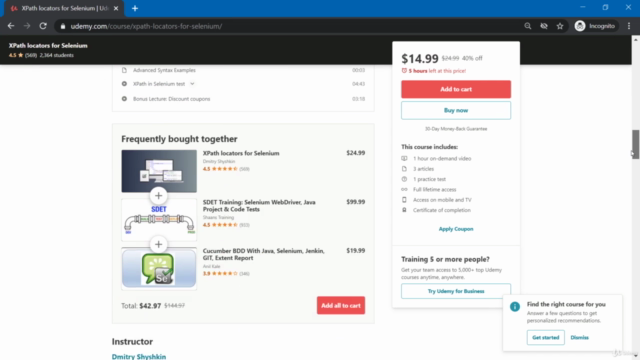The height and width of the screenshot is (360, 640).
Task: Click the document icon beside Advanced Syntax Examples
Action: 124,70
